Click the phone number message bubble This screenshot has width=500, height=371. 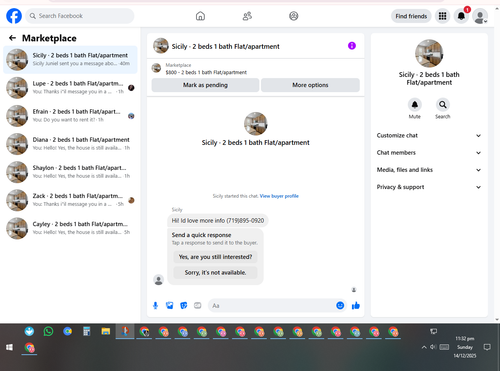218,220
